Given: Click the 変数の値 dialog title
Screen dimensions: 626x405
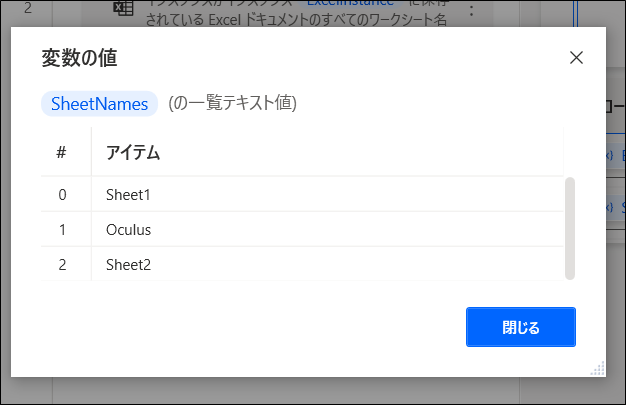Looking at the screenshot, I should click(x=79, y=58).
